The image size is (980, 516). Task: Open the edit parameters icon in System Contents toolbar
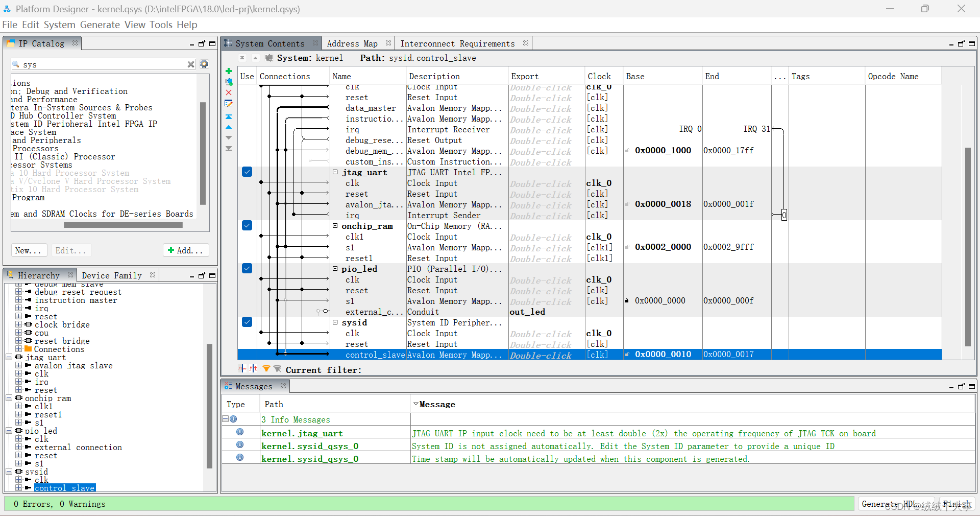pos(229,104)
